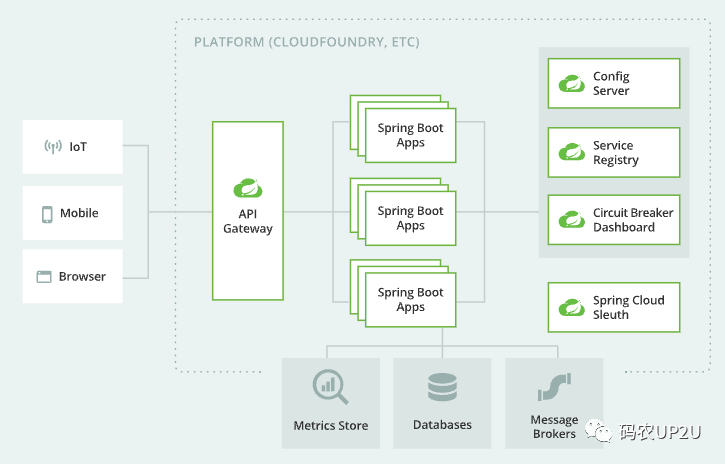725x464 pixels.
Task: Click the Spring icon beside Circuit Breaker Dashboard
Action: click(x=571, y=220)
